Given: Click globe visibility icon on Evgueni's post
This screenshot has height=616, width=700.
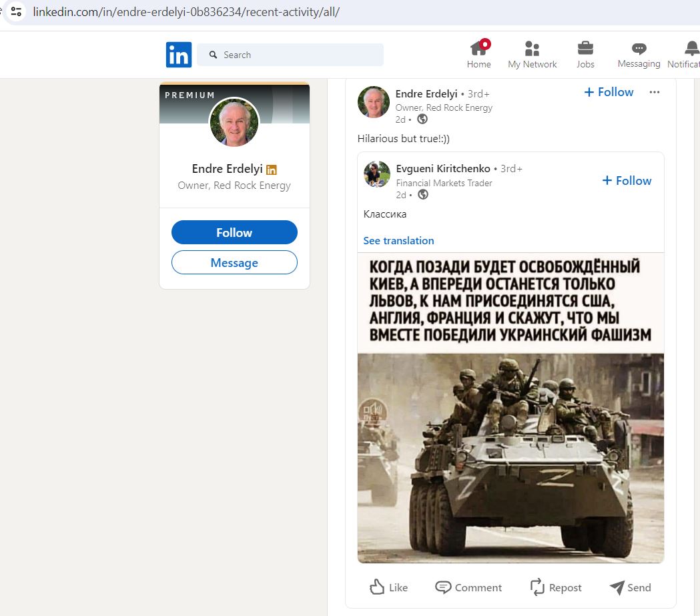Looking at the screenshot, I should [423, 195].
